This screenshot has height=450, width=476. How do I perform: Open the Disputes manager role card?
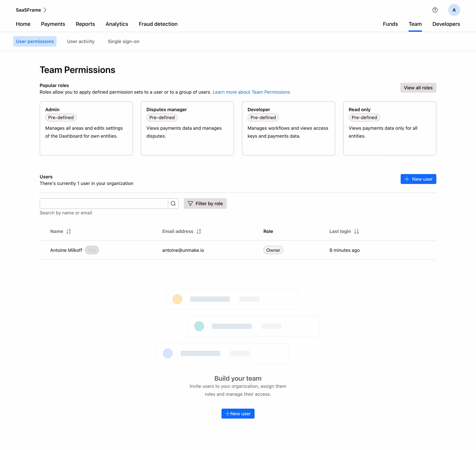(187, 128)
